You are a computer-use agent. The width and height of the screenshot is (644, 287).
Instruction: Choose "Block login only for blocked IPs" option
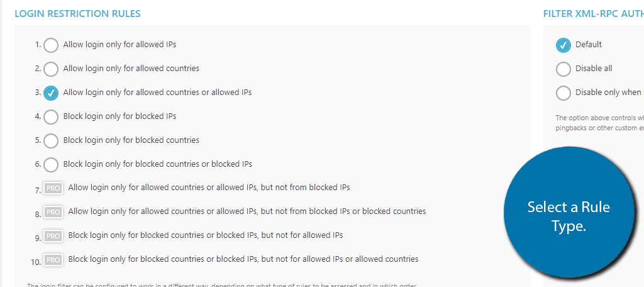51,117
